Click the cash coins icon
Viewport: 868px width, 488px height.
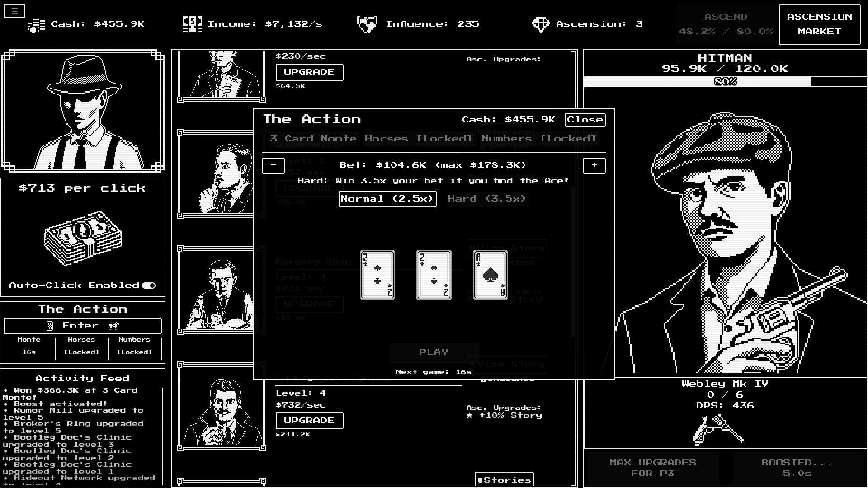coord(36,25)
